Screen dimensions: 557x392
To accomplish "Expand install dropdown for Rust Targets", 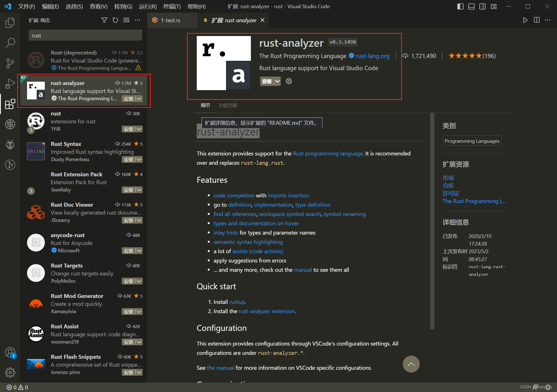I will pos(139,281).
